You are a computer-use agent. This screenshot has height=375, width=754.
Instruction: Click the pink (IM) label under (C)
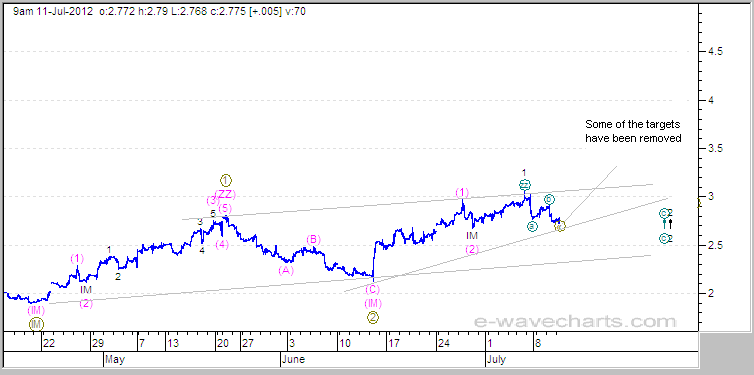pyautogui.click(x=373, y=303)
